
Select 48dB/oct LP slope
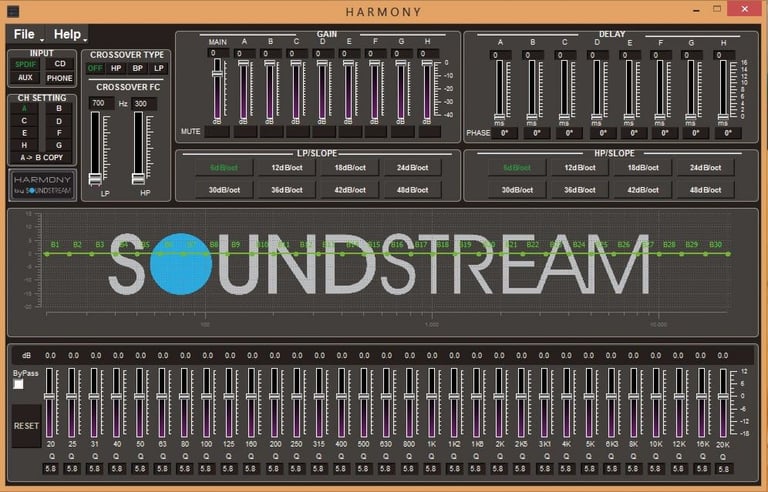(x=412, y=190)
